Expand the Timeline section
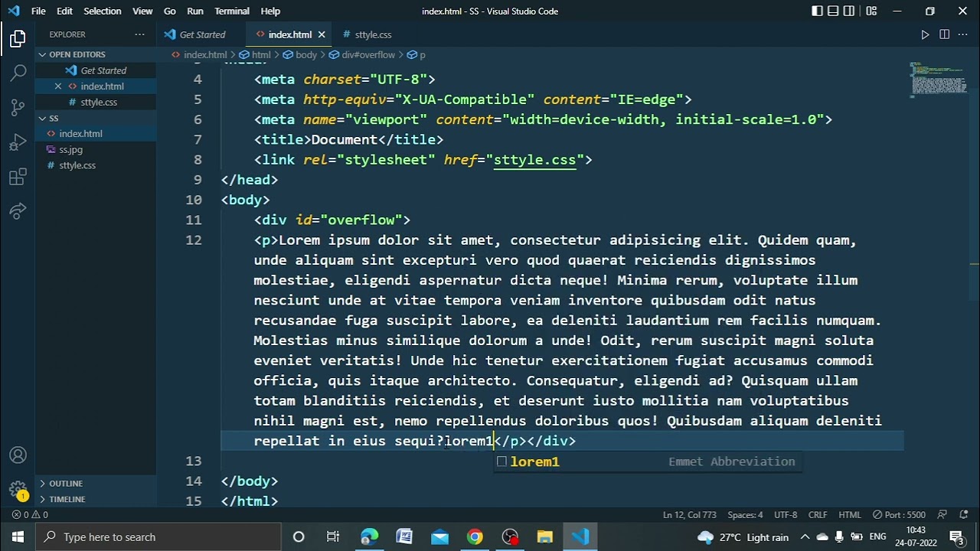This screenshot has height=551, width=980. pos(67,499)
